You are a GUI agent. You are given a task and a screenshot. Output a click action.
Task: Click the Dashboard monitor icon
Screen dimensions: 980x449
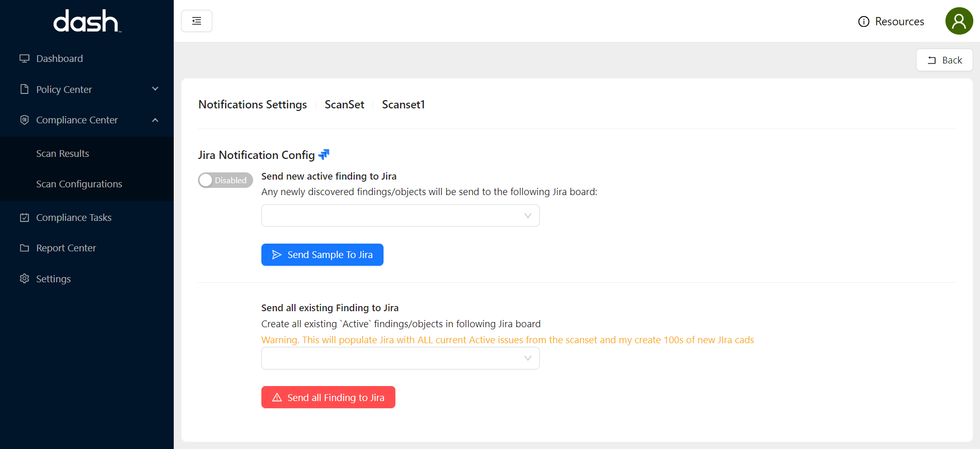[x=24, y=58]
